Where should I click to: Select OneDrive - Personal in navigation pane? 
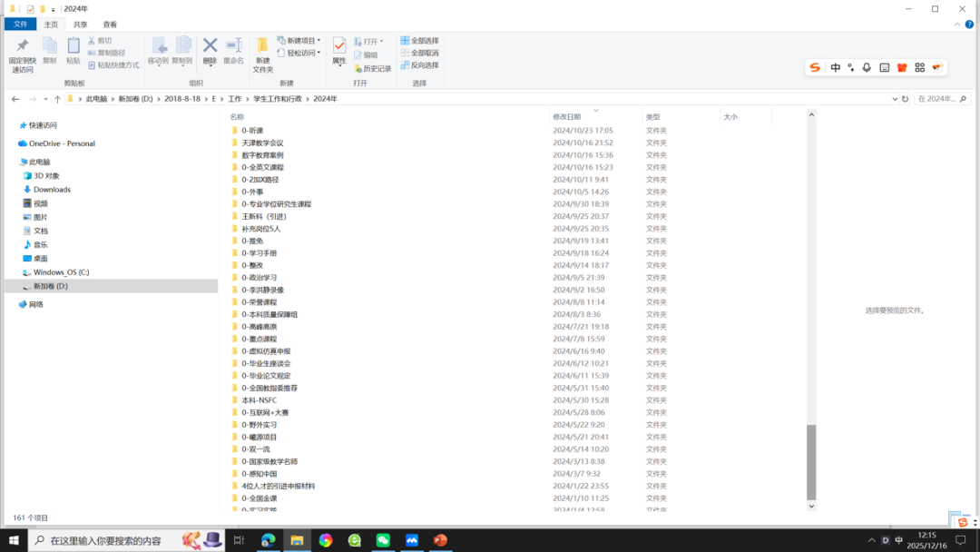(x=62, y=143)
